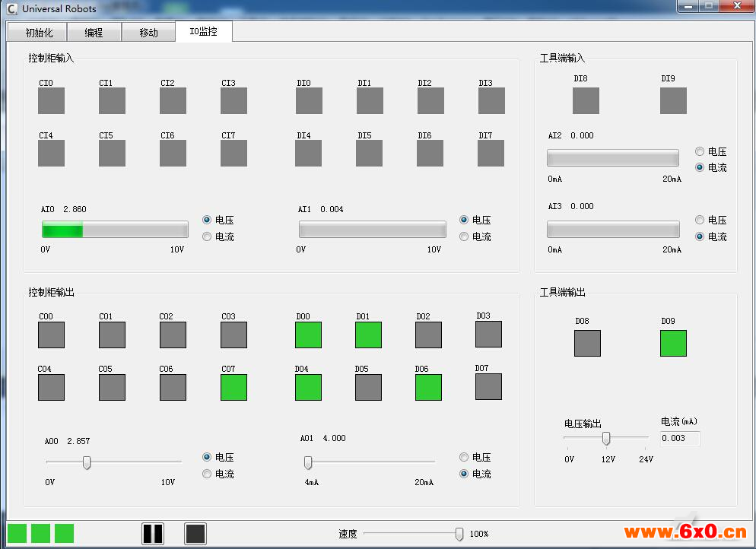Click the pause program button
The height and width of the screenshot is (549, 756).
tap(153, 534)
